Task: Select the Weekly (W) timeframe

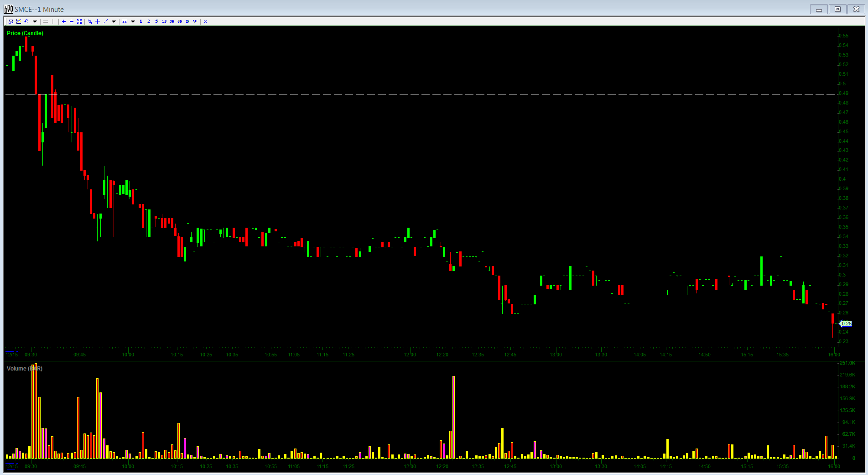Action: pyautogui.click(x=195, y=21)
